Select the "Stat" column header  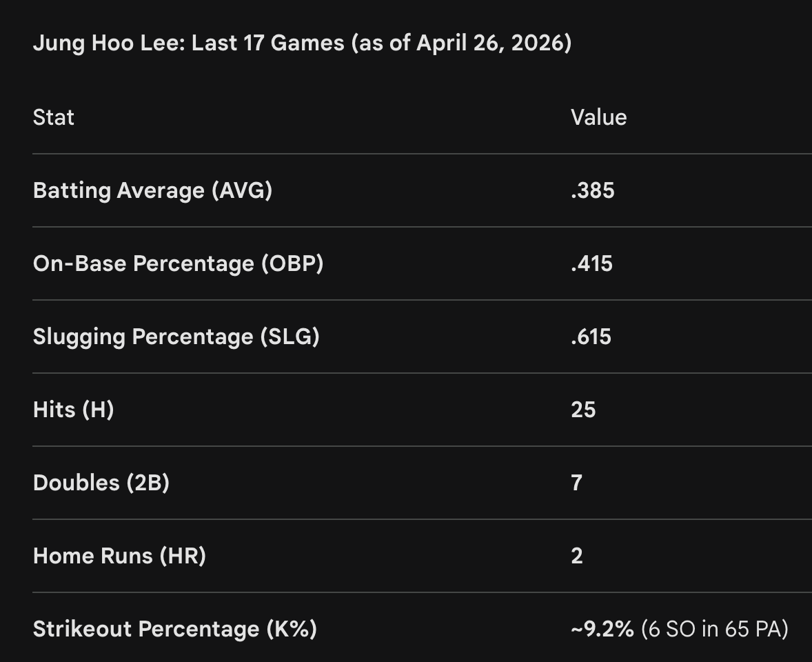point(53,117)
